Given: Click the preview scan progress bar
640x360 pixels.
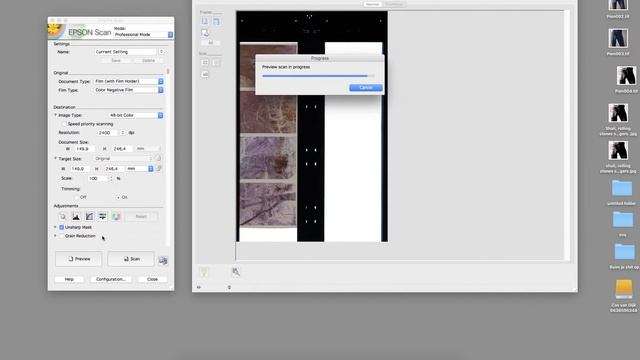Looking at the screenshot, I should click(318, 76).
